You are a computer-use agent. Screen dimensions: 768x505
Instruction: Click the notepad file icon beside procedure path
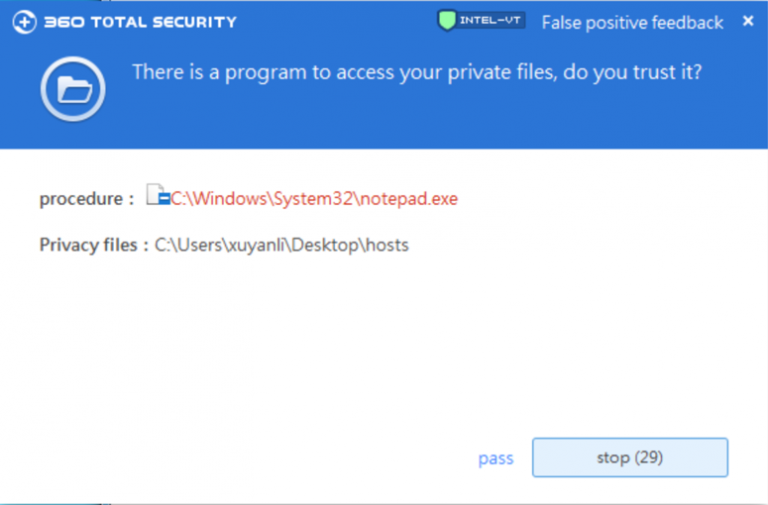(157, 197)
